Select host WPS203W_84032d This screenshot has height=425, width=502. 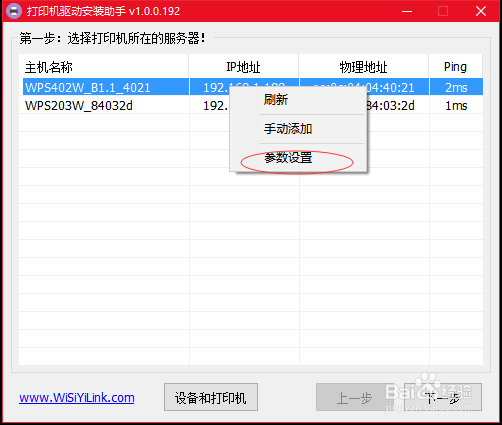(x=79, y=106)
